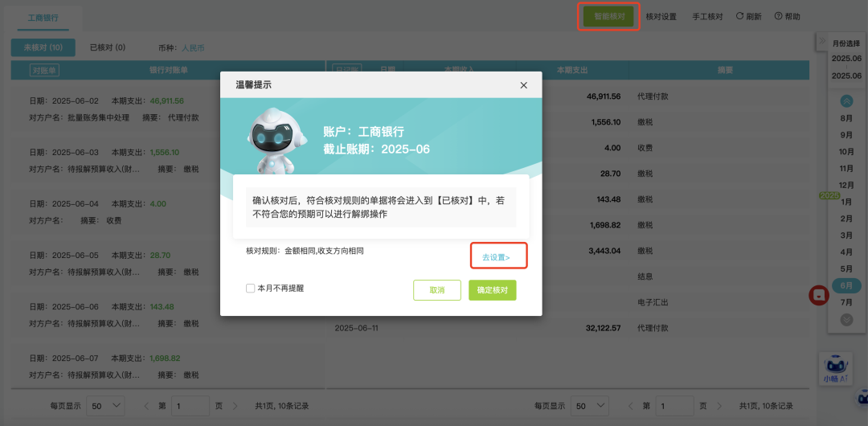This screenshot has height=426, width=868.
Task: Select 已核对 (0) tab
Action: (x=108, y=47)
